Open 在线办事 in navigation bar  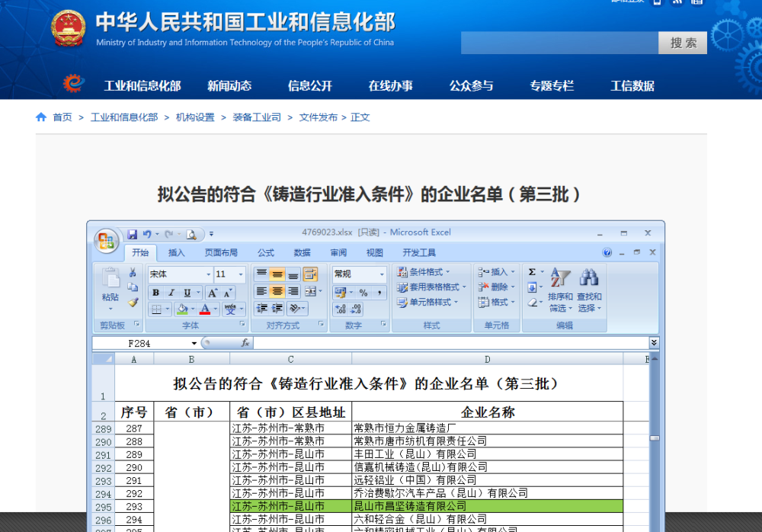click(x=391, y=86)
